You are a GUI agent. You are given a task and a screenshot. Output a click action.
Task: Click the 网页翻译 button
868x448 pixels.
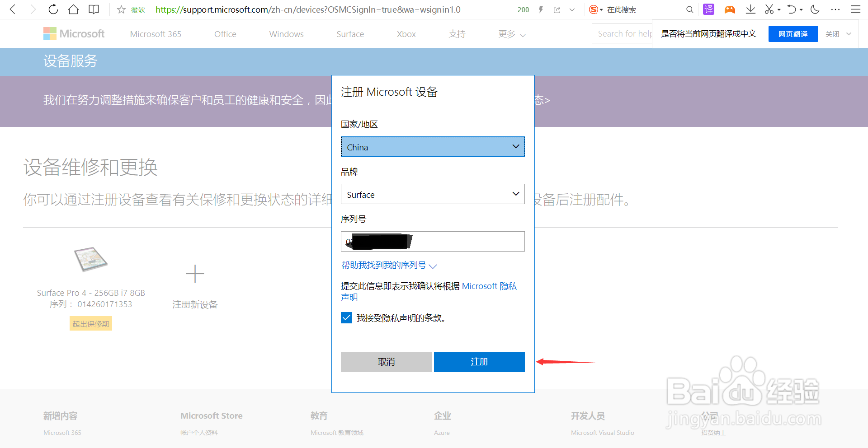point(793,34)
